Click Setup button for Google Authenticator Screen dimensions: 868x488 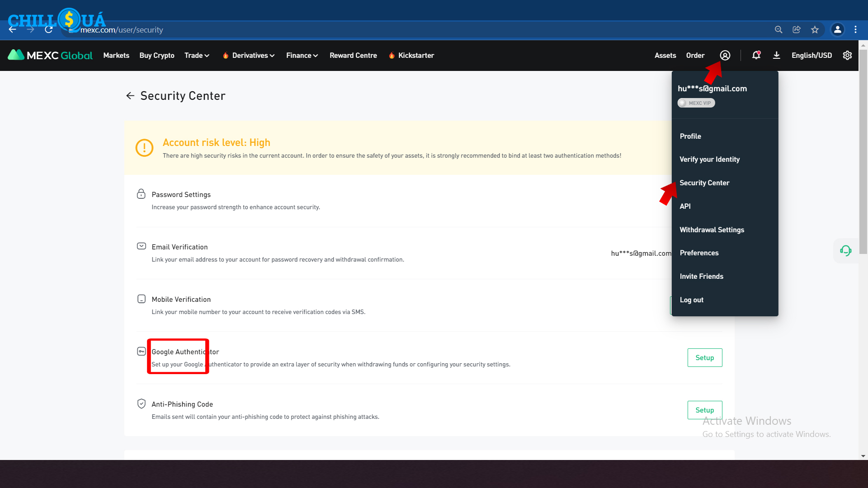[x=704, y=357]
